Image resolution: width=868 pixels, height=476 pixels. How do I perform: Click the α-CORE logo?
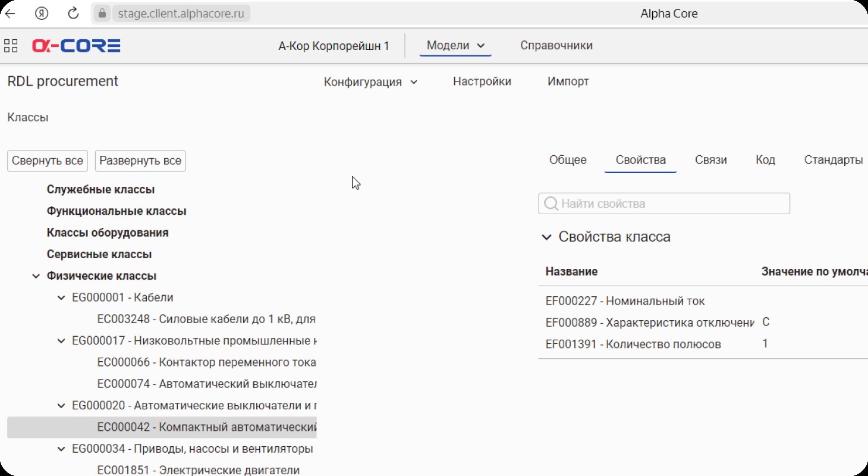click(76, 45)
